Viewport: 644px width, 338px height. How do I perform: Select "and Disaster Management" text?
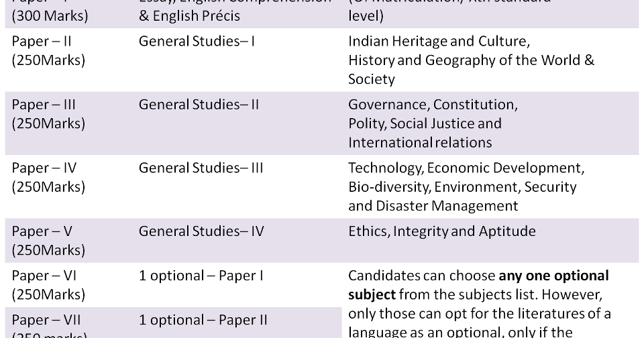(x=433, y=205)
